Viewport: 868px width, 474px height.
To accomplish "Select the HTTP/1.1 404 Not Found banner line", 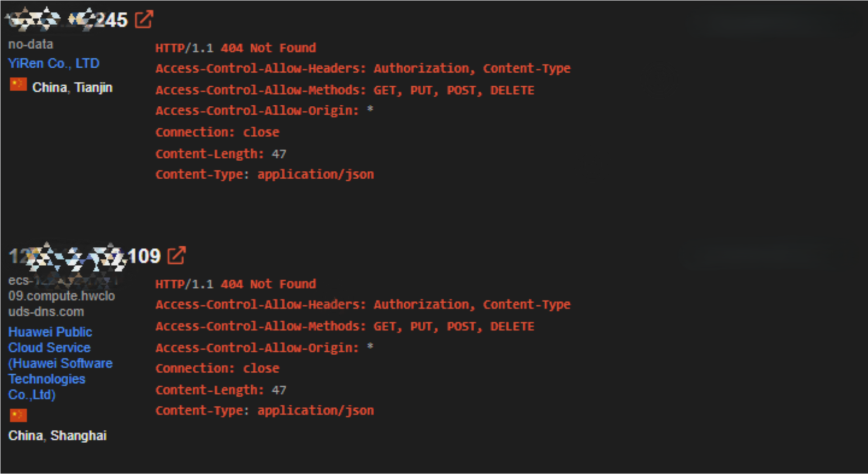I will pyautogui.click(x=236, y=47).
